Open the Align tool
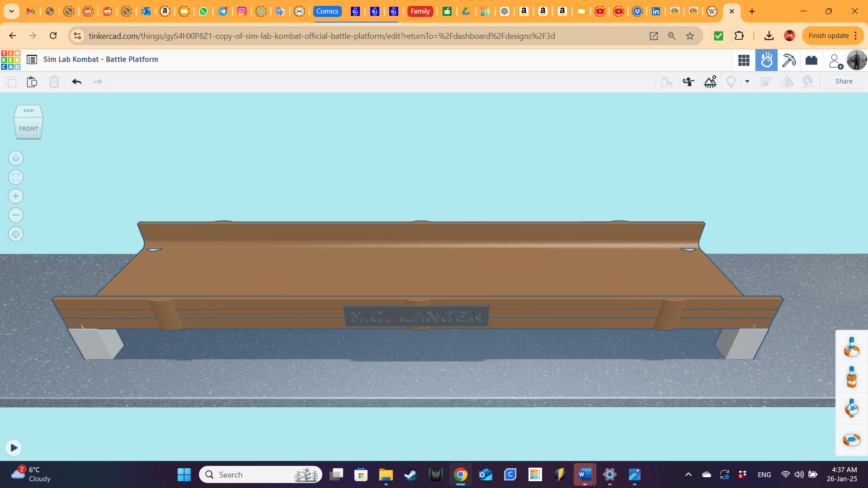 tap(766, 82)
